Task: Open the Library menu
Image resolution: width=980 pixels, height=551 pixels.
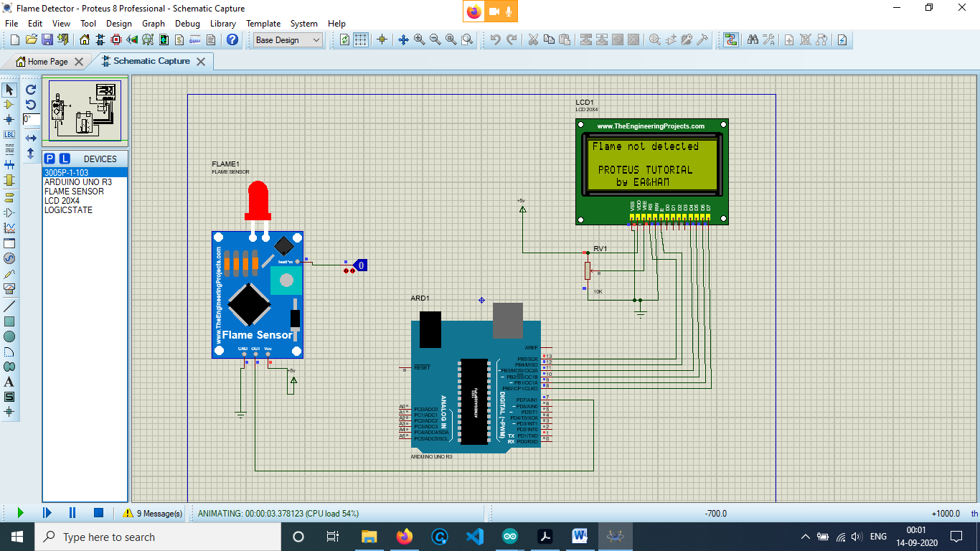Action: tap(223, 24)
